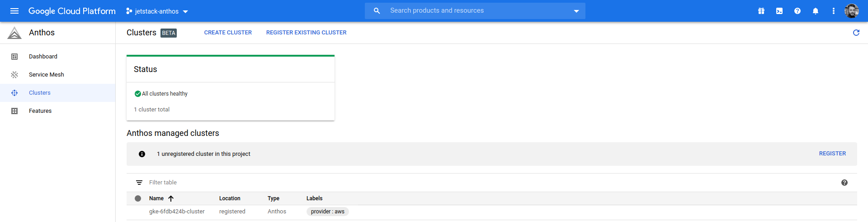Click the Dashboard sidebar icon
868x222 pixels.
[x=14, y=57]
